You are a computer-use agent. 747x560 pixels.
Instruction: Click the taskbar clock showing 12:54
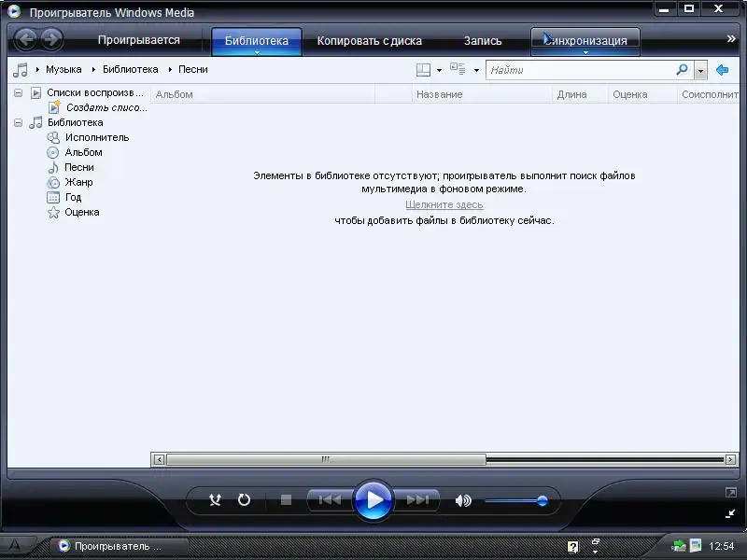pos(721,546)
